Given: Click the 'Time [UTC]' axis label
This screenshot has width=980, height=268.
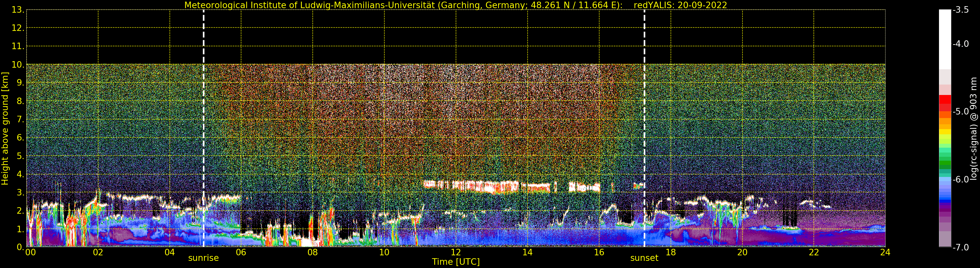Looking at the screenshot, I should click(456, 262).
